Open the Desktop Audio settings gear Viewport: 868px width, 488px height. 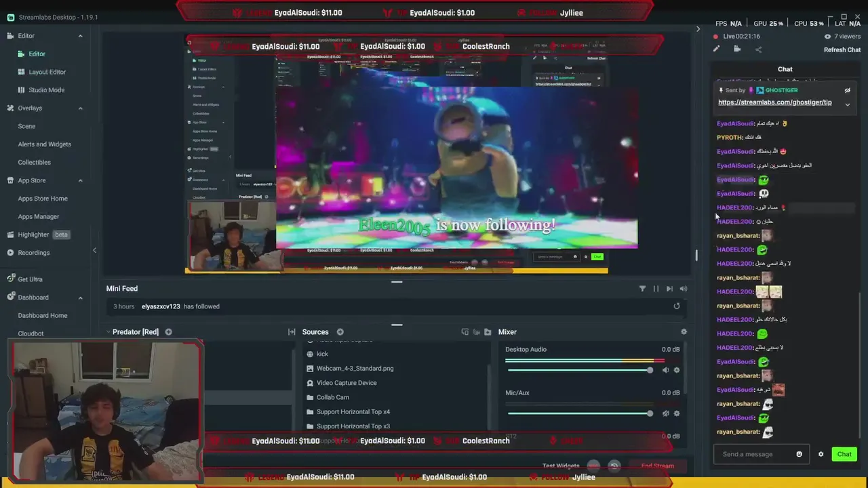point(676,370)
